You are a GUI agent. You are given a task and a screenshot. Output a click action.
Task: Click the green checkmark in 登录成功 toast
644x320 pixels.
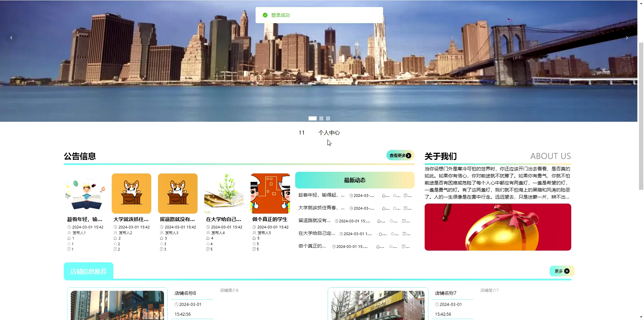coord(265,15)
